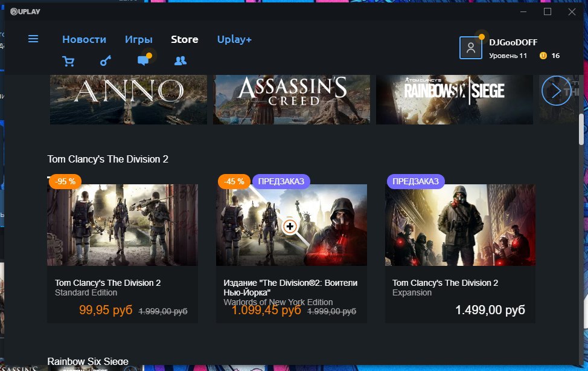Click the 1.099,45 руб price
This screenshot has height=371, width=588.
(266, 310)
